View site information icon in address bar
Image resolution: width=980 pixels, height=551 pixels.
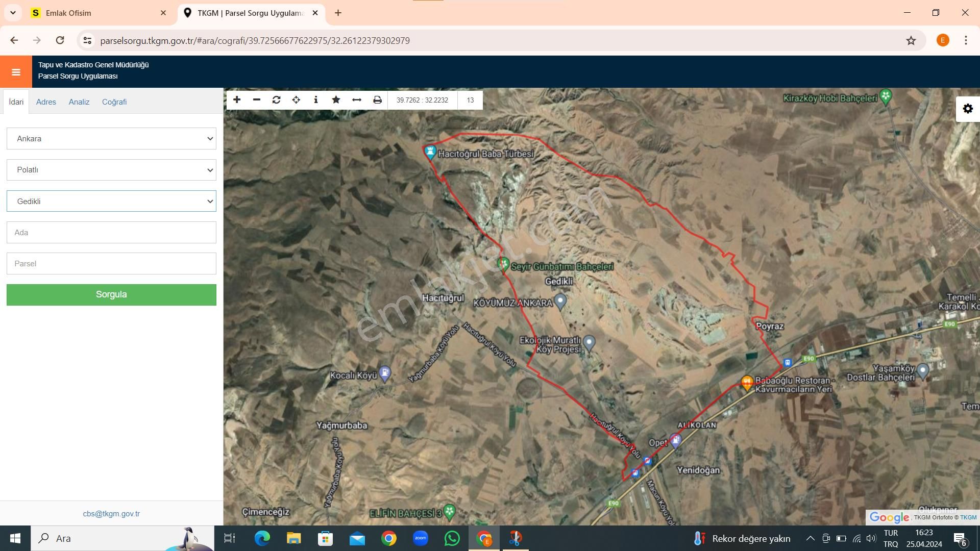pos(87,40)
